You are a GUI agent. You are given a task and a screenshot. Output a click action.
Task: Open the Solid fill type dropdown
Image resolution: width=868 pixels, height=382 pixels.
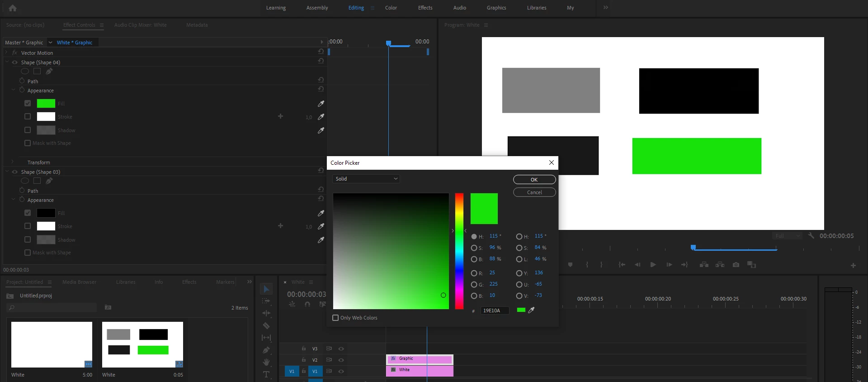(x=366, y=179)
